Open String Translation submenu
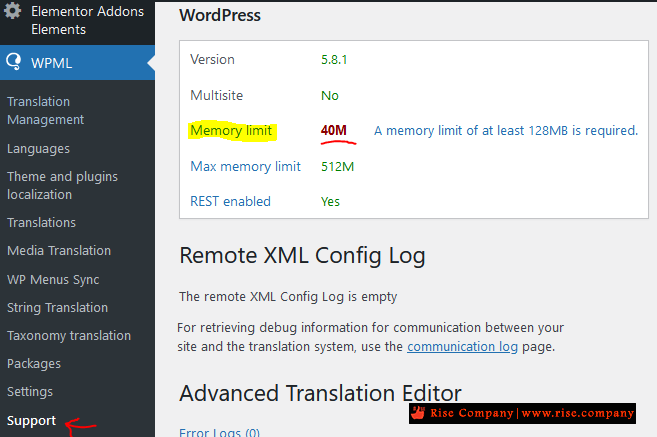Viewport: 657px width, 437px height. point(58,308)
